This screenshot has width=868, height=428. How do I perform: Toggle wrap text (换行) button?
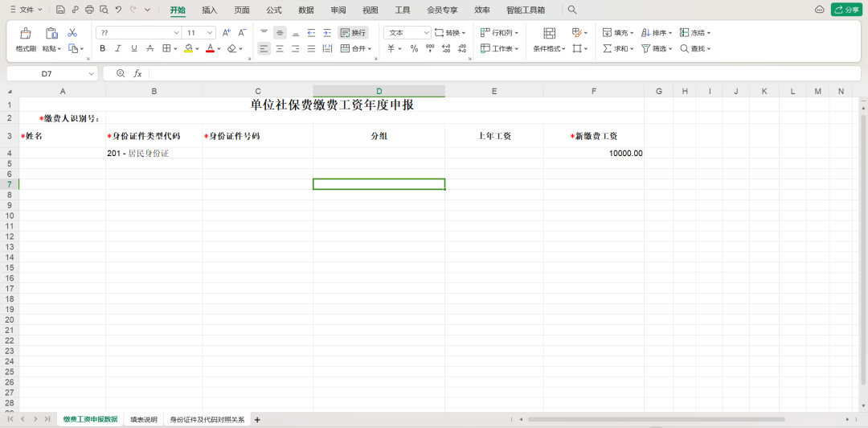coord(353,33)
